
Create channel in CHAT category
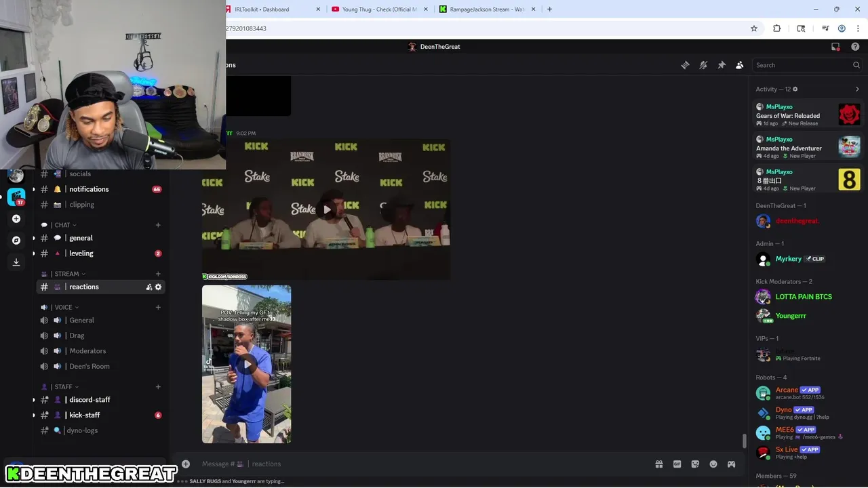(x=158, y=225)
